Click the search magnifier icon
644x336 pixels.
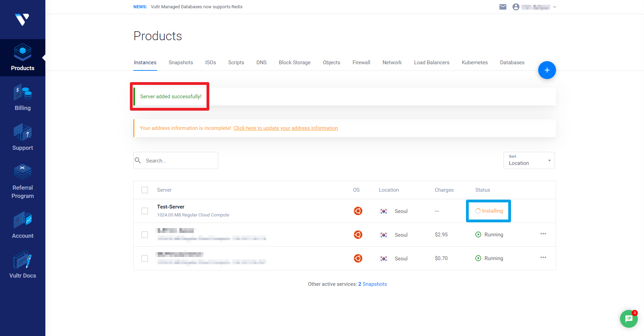138,160
